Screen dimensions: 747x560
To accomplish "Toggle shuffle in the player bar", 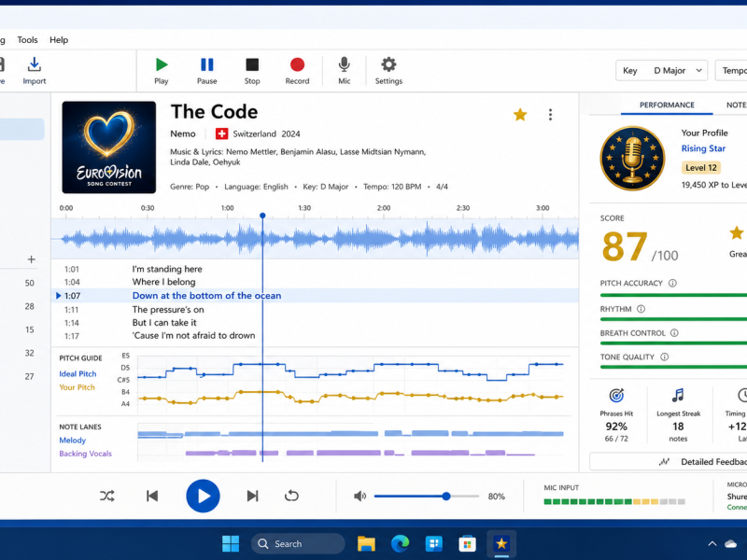I will click(x=107, y=496).
